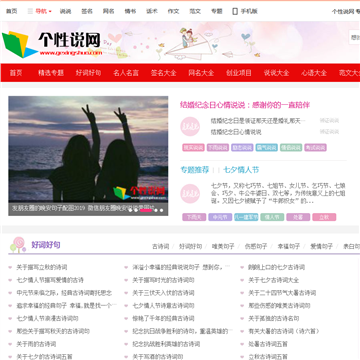Switch to 爱情句子 category link
Viewport: 360px width, 360px height.
point(322,247)
